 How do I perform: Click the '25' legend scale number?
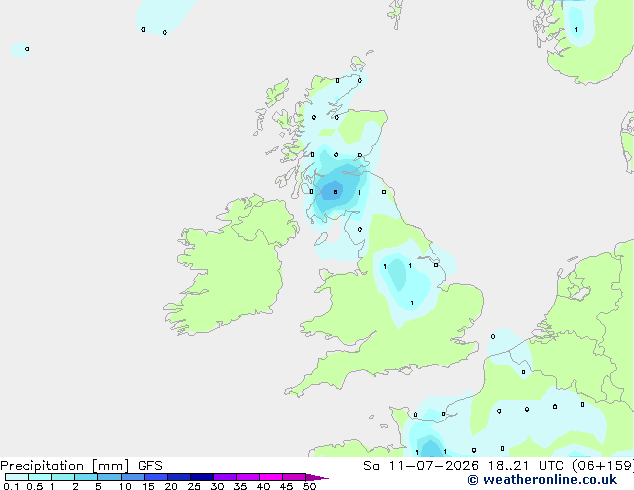coord(194,486)
